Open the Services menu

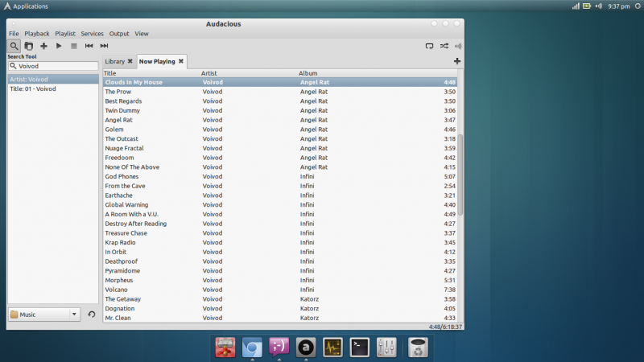(x=92, y=34)
